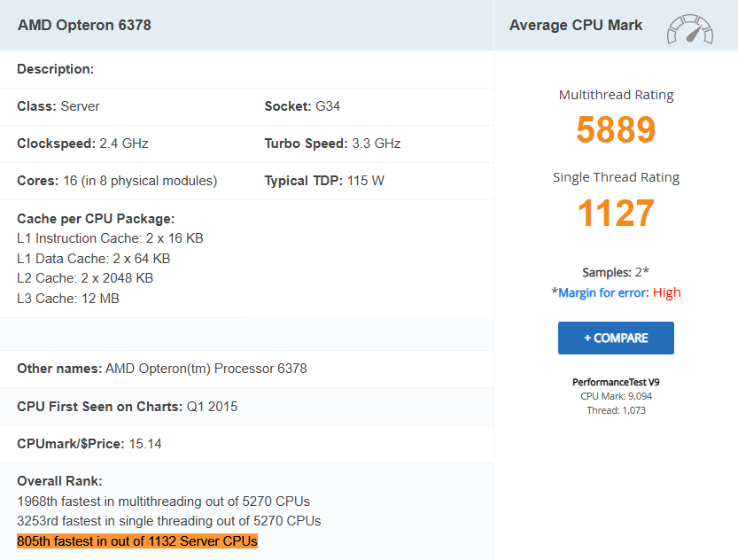Viewport: 738px width, 560px height.
Task: Select the highlighted Server CPUs rank line
Action: click(137, 541)
